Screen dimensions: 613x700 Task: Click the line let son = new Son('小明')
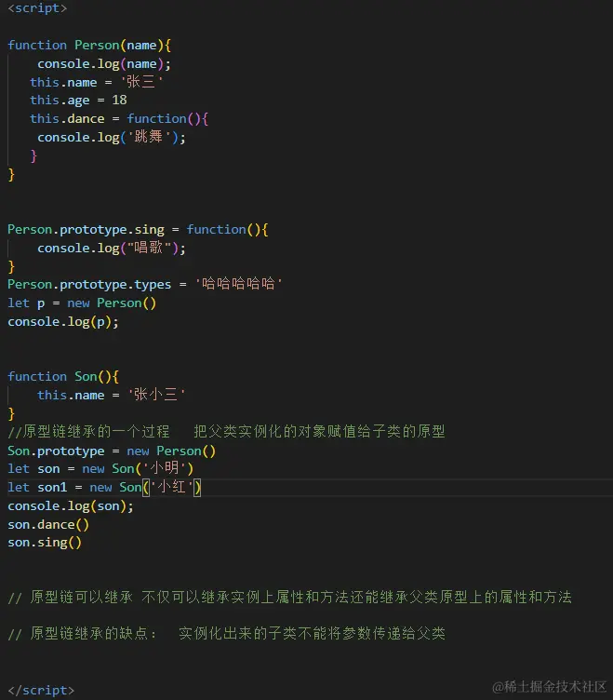(100, 469)
